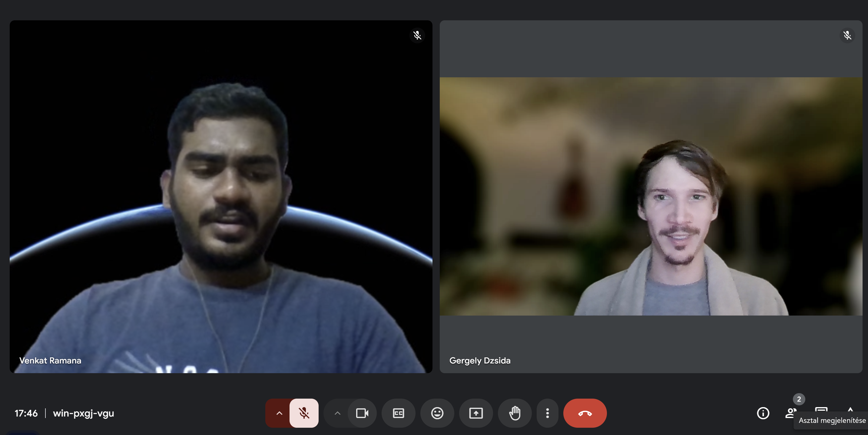This screenshot has height=435, width=868.
Task: Open activities icon at far right
Action: pyautogui.click(x=850, y=409)
